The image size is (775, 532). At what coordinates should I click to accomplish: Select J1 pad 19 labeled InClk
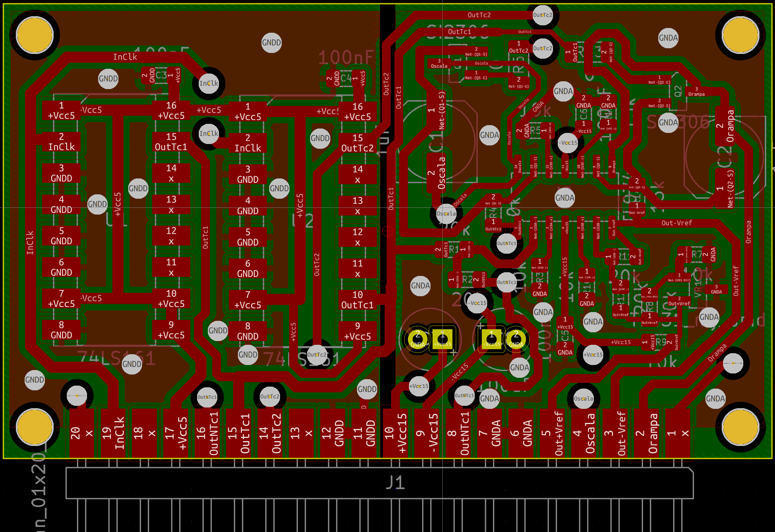113,433
